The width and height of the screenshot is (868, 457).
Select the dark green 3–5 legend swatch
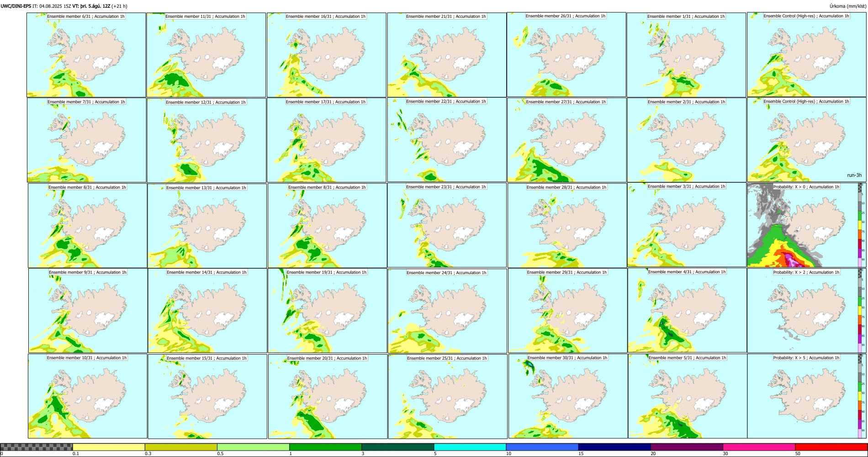(397, 447)
